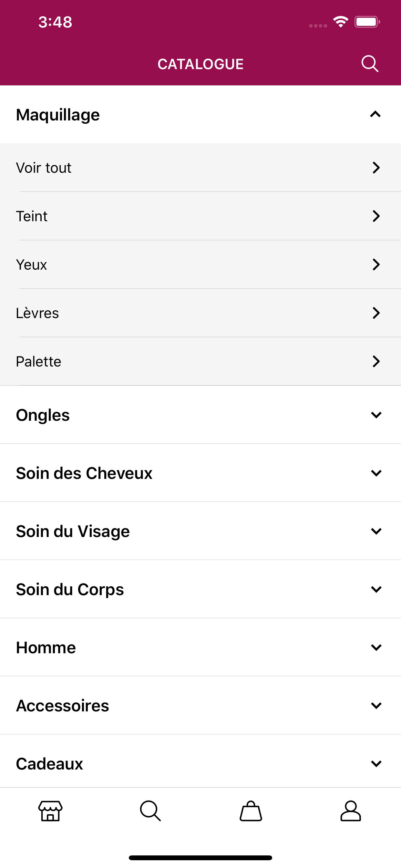Select the Teint subcategory

[x=200, y=216]
